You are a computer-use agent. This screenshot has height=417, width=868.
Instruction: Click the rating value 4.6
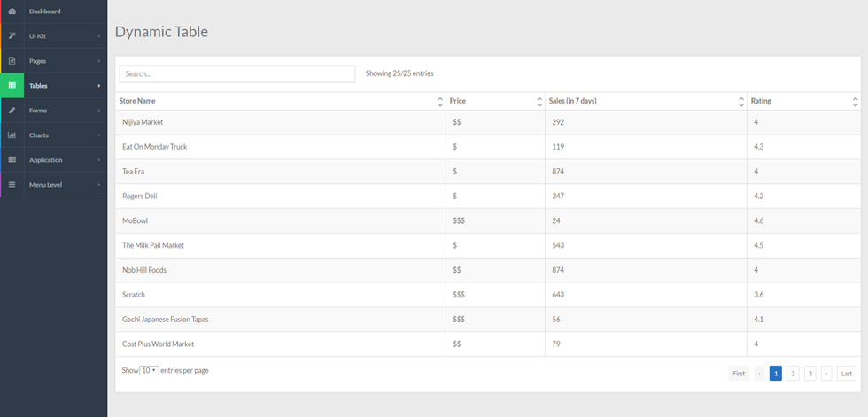click(758, 220)
